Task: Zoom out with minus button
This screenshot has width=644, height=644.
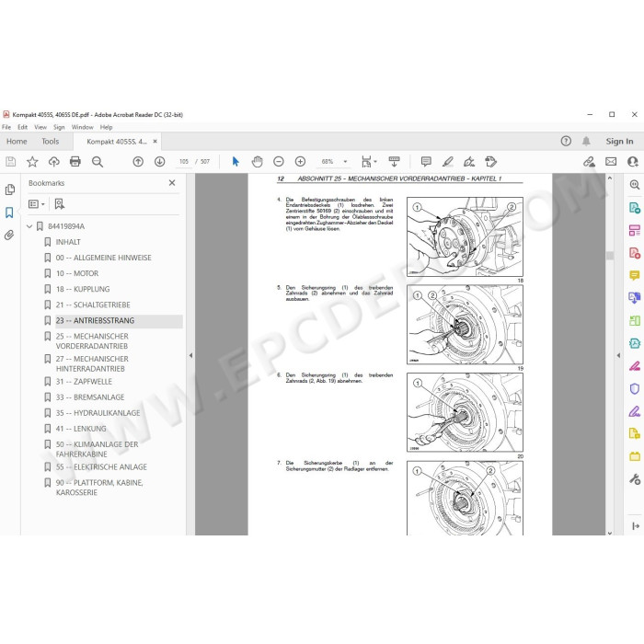Action: tap(279, 161)
